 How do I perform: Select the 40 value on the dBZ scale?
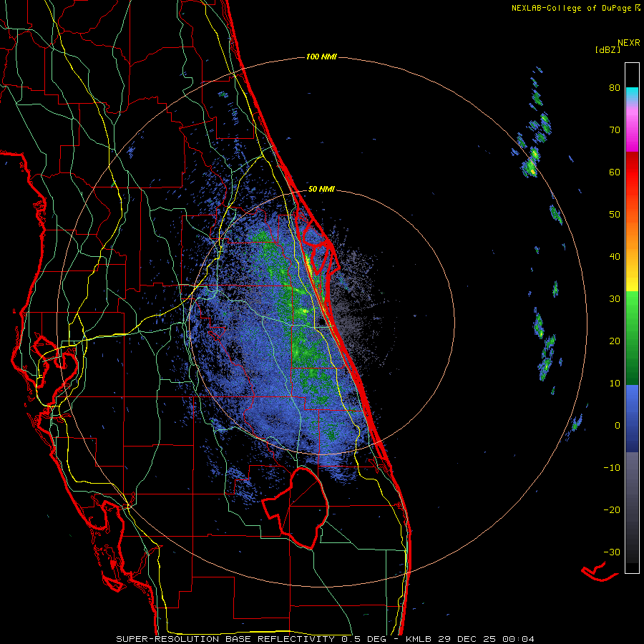615,257
